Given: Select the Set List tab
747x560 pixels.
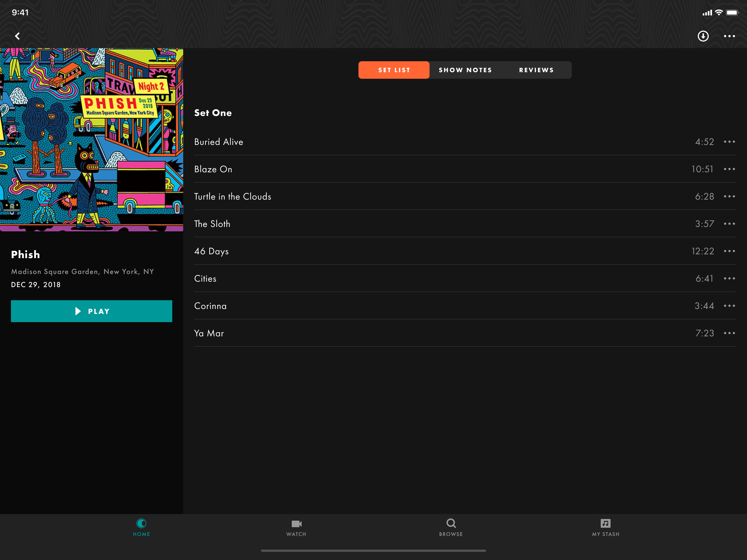Looking at the screenshot, I should (x=394, y=70).
